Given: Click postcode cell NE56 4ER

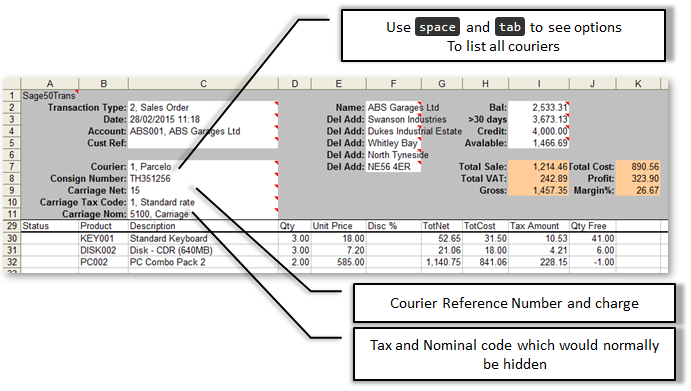Looking at the screenshot, I should click(x=394, y=167).
